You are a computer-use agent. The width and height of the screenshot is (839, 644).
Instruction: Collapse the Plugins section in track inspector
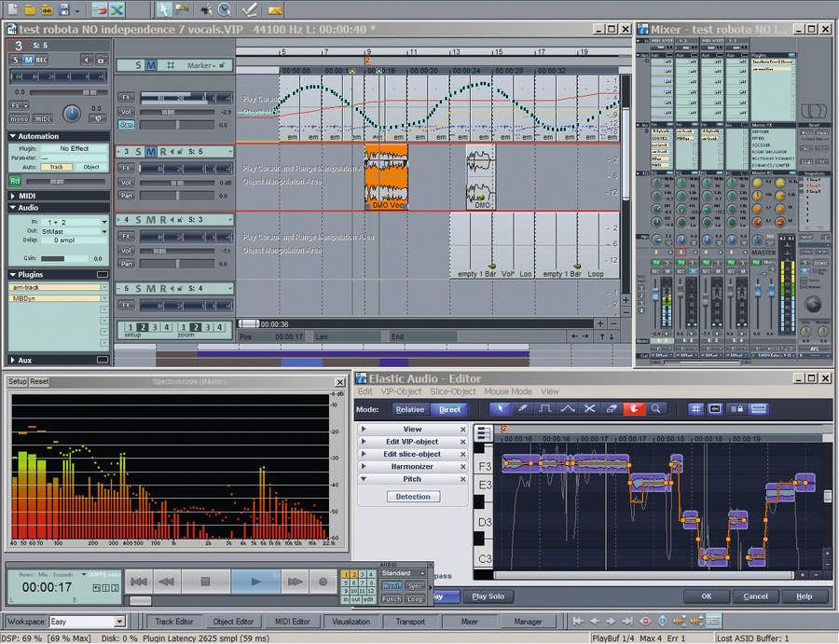pyautogui.click(x=13, y=274)
